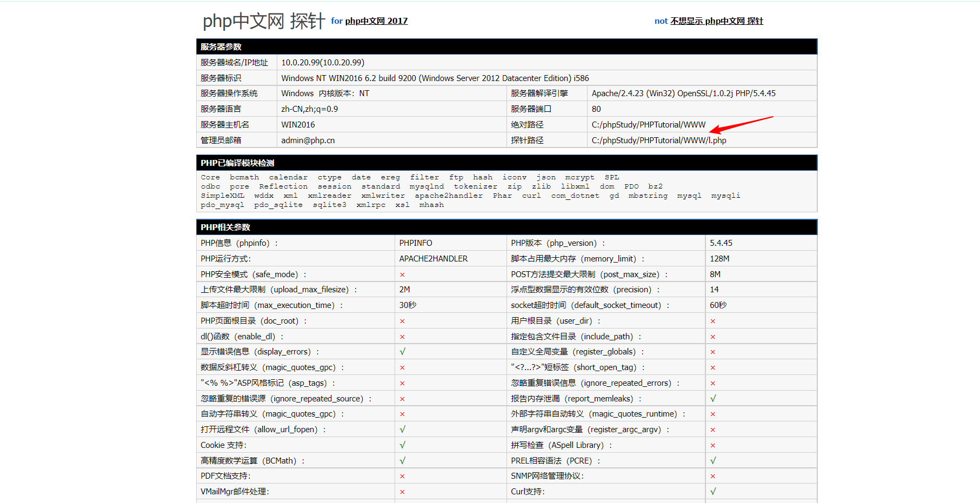The width and height of the screenshot is (980, 503).
Task: Click the short_open_tag red cross status
Action: pyautogui.click(x=712, y=367)
